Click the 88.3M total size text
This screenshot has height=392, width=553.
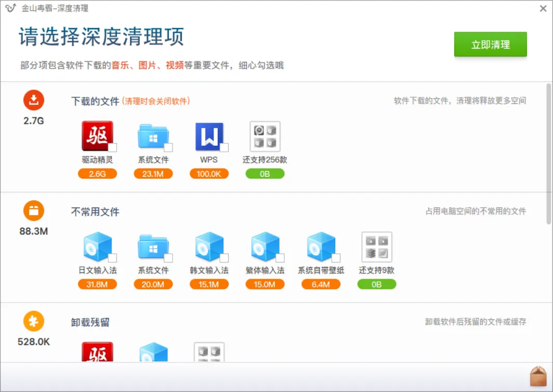[x=34, y=231]
